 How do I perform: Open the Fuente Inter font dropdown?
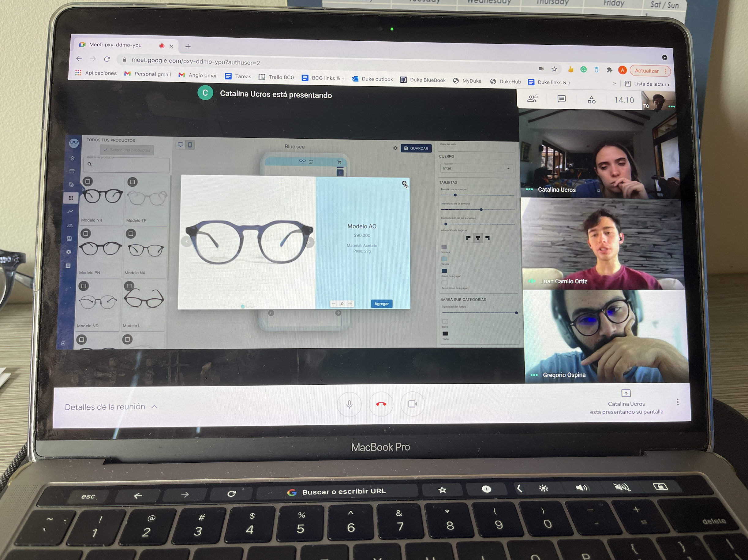(x=477, y=168)
